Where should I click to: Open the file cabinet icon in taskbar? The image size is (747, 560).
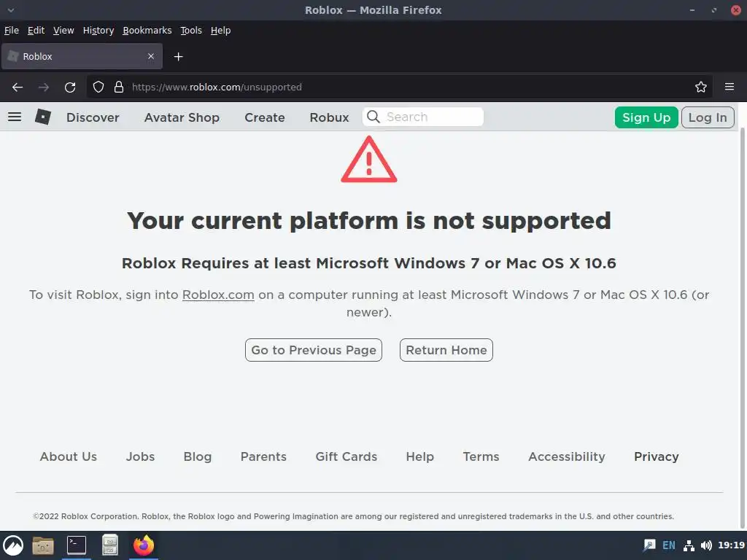click(110, 545)
